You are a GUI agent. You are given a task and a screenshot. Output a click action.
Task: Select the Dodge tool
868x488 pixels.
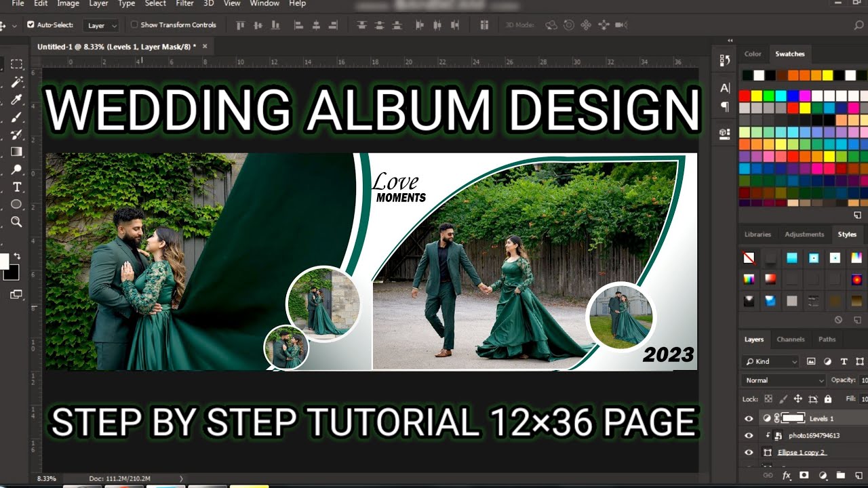pyautogui.click(x=16, y=169)
